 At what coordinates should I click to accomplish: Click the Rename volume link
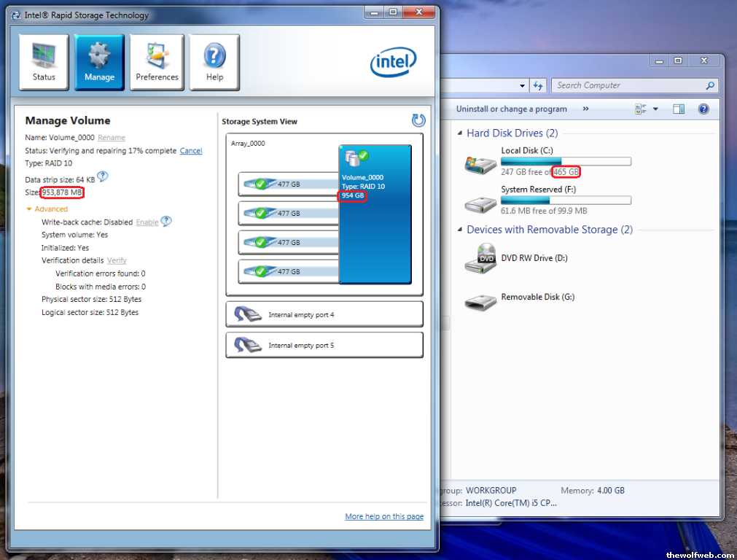(x=112, y=138)
